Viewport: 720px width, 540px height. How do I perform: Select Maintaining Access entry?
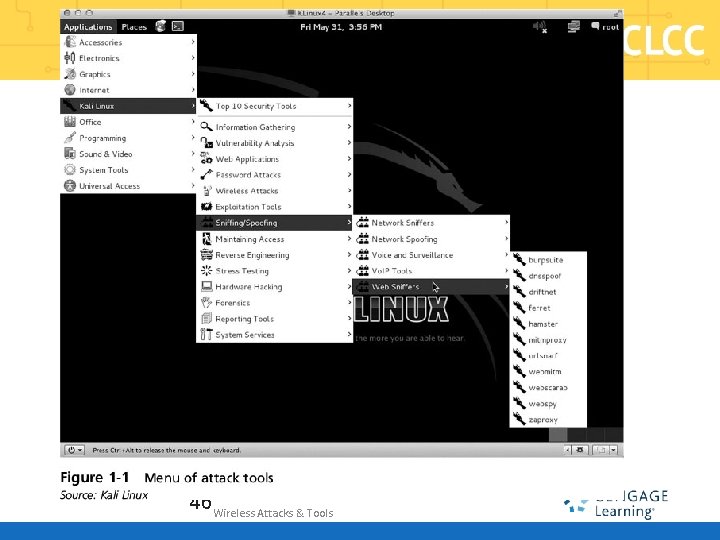point(275,239)
